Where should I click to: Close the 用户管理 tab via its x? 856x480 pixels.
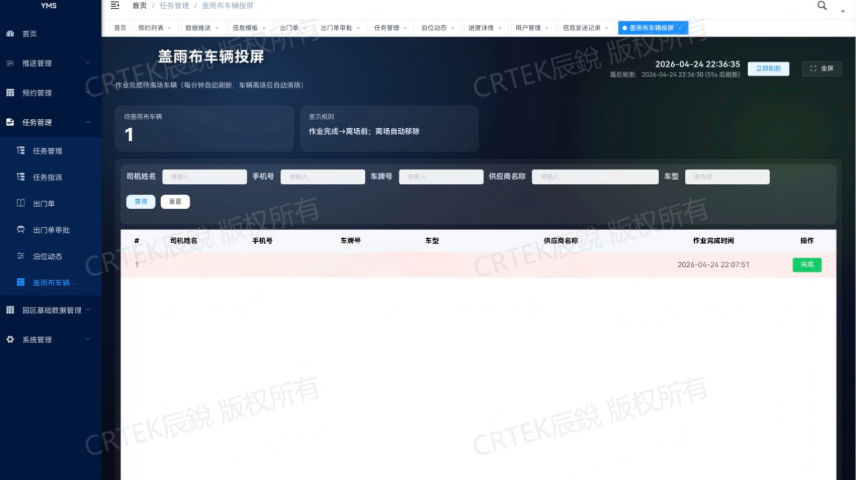(546, 28)
